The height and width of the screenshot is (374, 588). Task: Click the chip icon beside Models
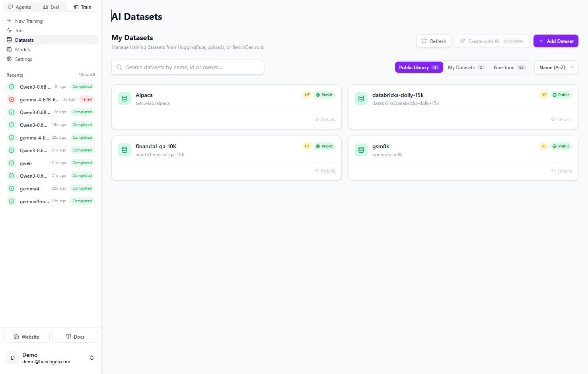tap(9, 49)
